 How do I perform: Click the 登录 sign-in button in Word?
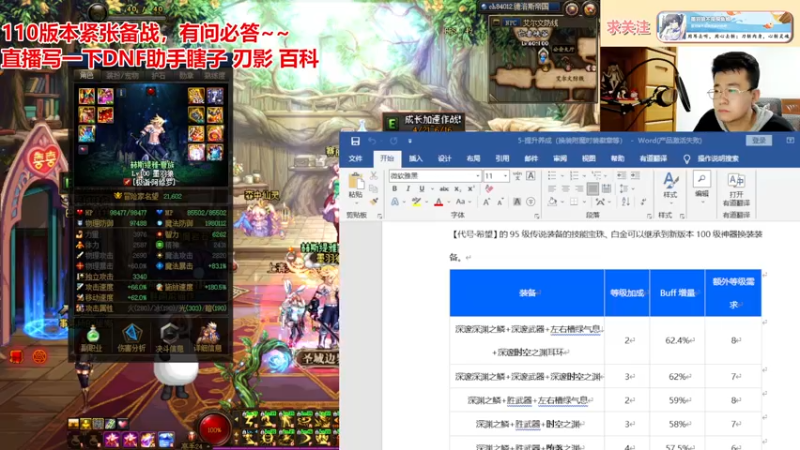click(759, 140)
